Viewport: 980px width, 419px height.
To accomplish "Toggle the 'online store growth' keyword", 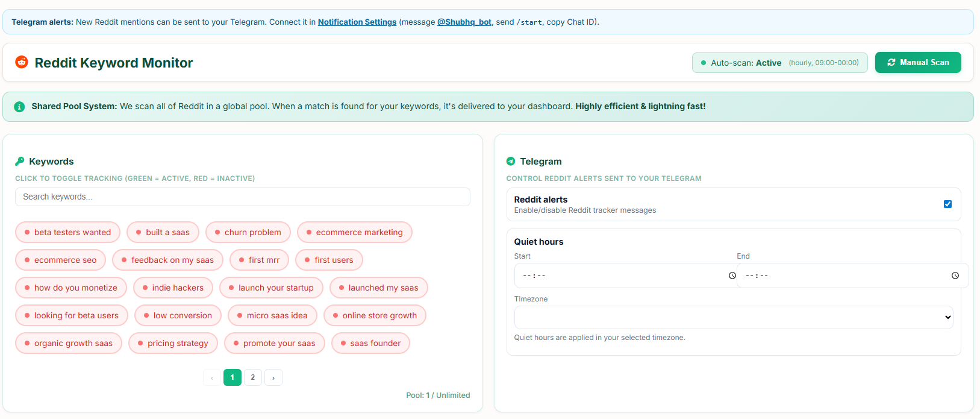I will point(375,315).
